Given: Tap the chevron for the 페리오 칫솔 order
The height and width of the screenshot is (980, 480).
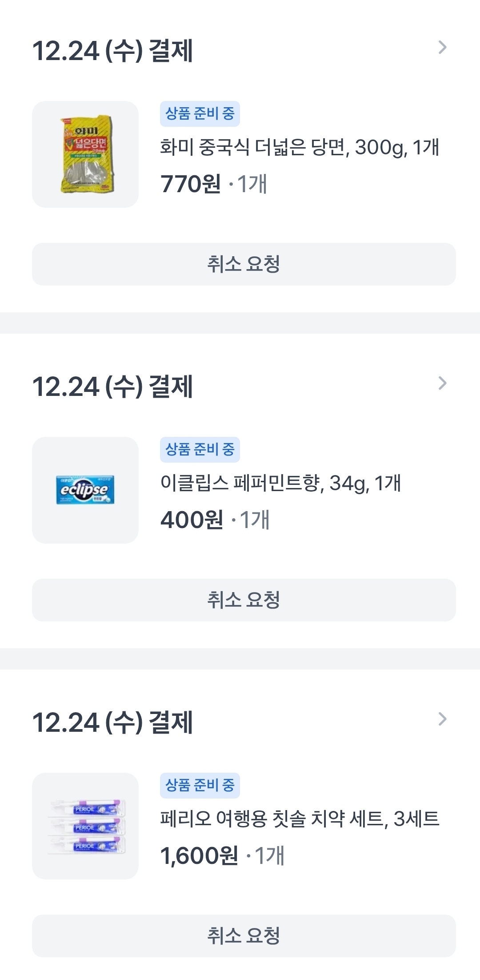Looking at the screenshot, I should (x=442, y=719).
